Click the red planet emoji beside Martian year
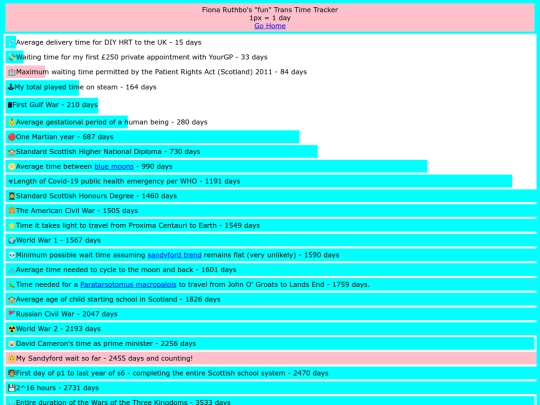Image resolution: width=540 pixels, height=405 pixels. (11, 137)
